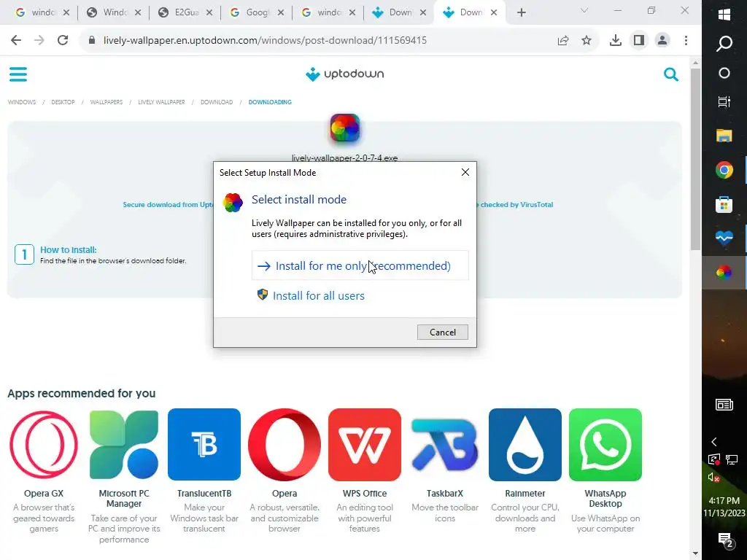This screenshot has width=747, height=560.
Task: Open the red Opera app icon
Action: tap(285, 444)
